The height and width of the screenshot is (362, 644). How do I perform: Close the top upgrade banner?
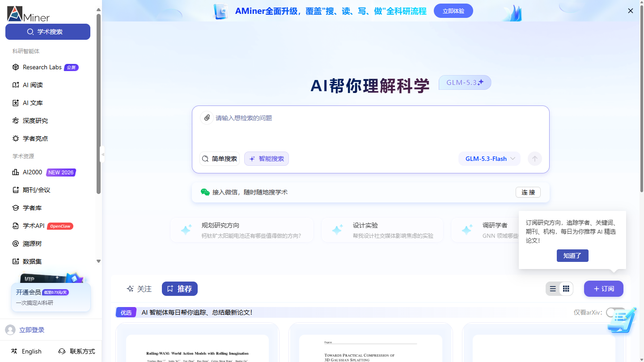(631, 11)
